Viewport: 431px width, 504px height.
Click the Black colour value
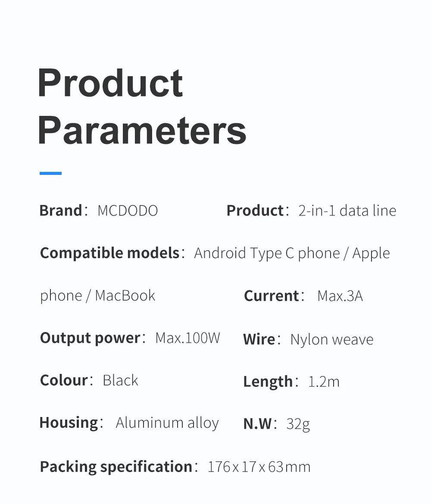click(x=120, y=380)
